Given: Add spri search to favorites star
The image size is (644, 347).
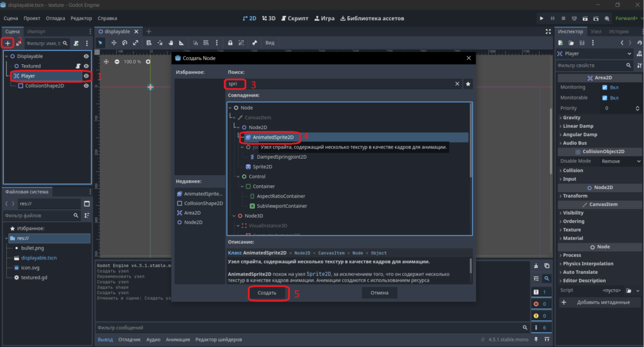Looking at the screenshot, I should (468, 84).
